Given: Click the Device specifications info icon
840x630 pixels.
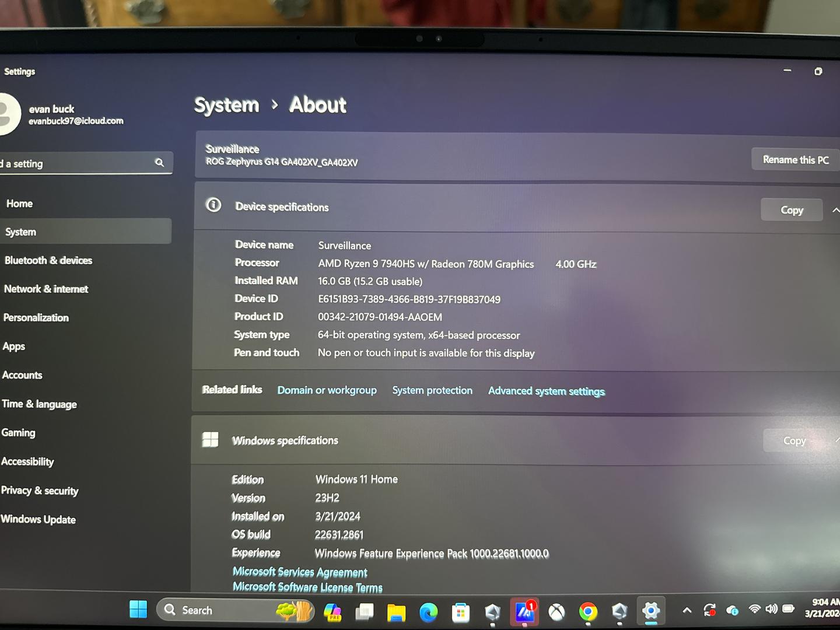Looking at the screenshot, I should [213, 205].
